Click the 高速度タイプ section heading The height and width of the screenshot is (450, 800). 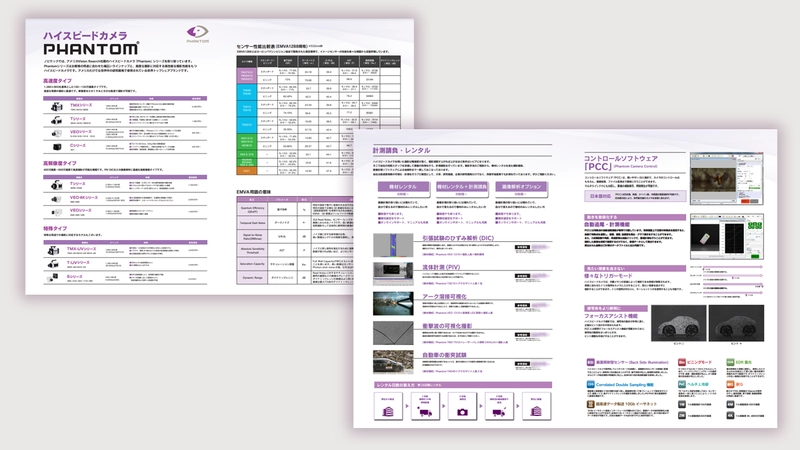click(57, 81)
